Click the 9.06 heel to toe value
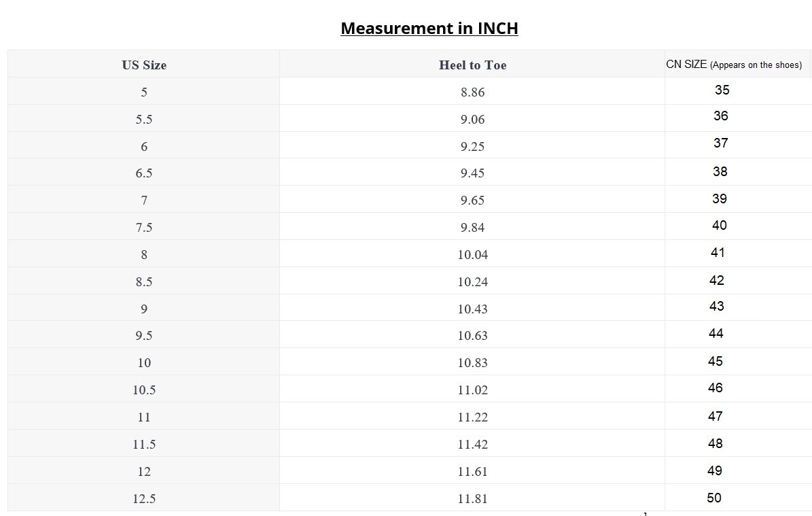The image size is (812, 516). point(472,119)
